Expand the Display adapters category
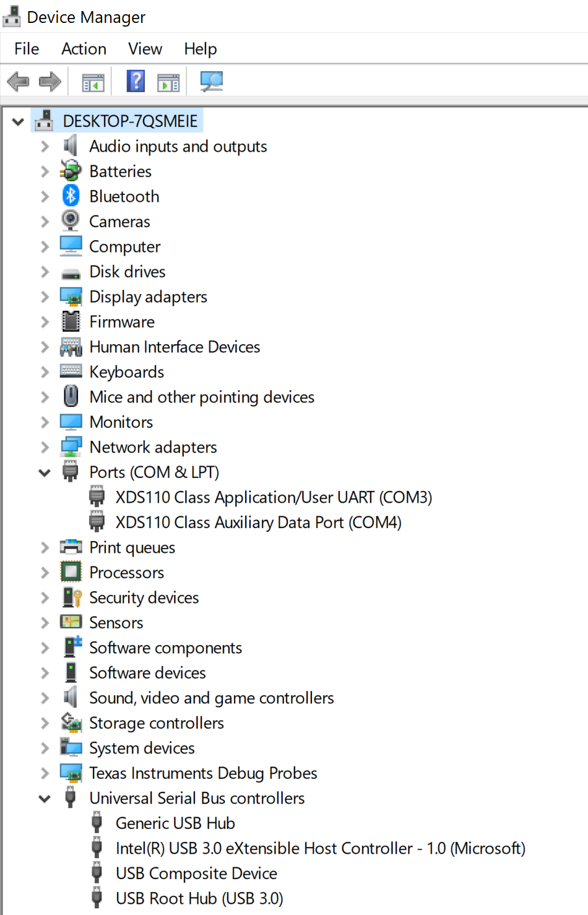The height and width of the screenshot is (915, 588). [45, 297]
